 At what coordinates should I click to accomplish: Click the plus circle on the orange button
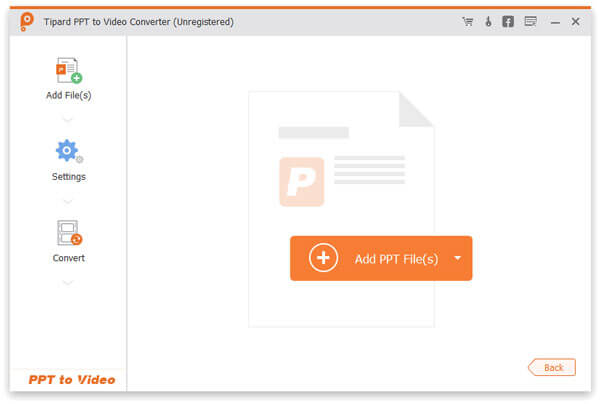tap(323, 258)
